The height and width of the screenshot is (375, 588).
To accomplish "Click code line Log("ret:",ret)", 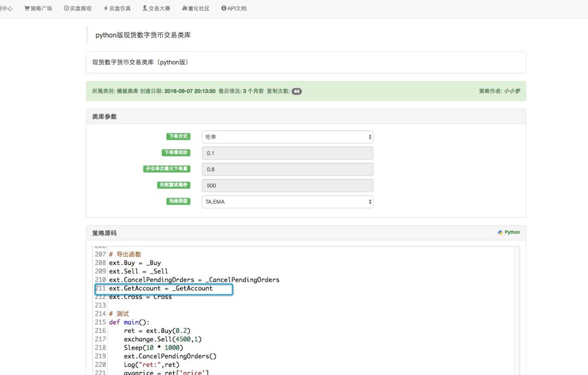I will tap(152, 365).
